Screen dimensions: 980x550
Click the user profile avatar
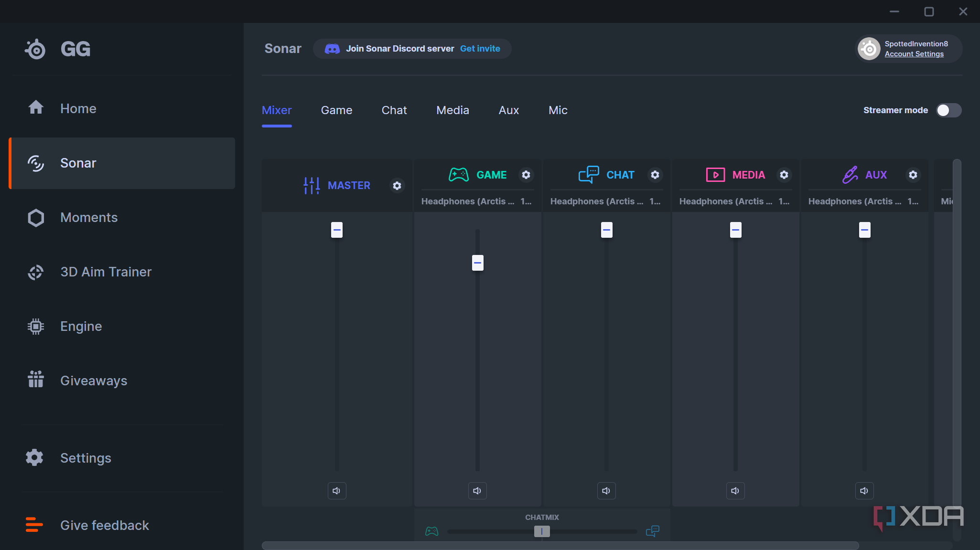869,49
